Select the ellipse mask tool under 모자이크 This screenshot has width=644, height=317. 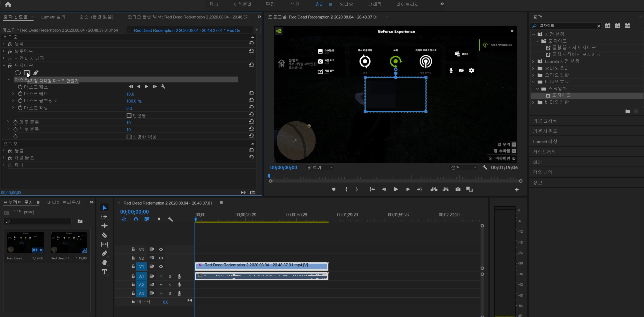[x=18, y=73]
